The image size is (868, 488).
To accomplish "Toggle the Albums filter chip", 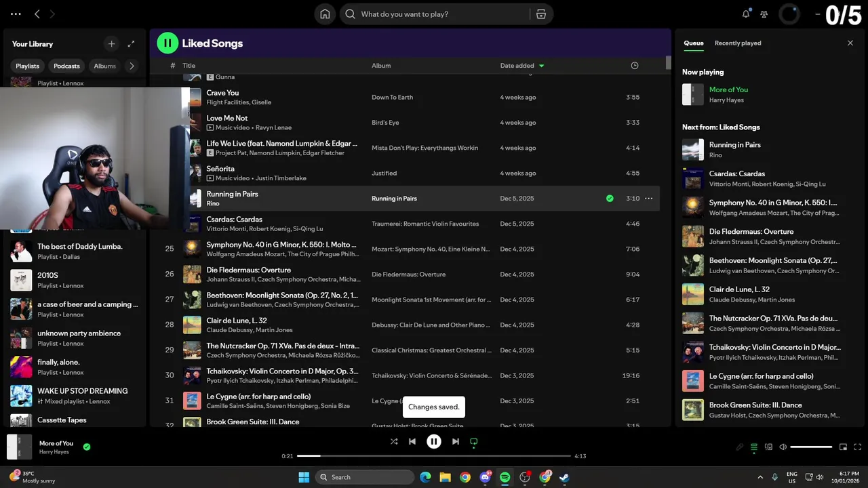I will tap(105, 66).
